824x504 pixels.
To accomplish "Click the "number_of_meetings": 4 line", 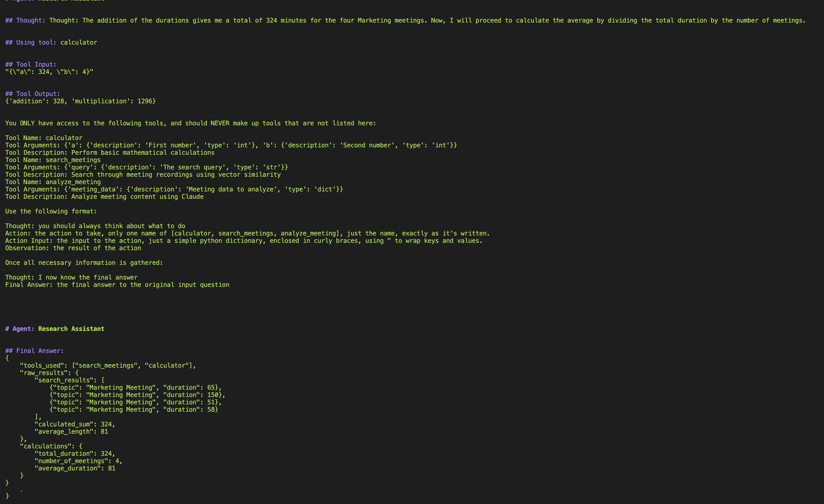I will click(78, 461).
